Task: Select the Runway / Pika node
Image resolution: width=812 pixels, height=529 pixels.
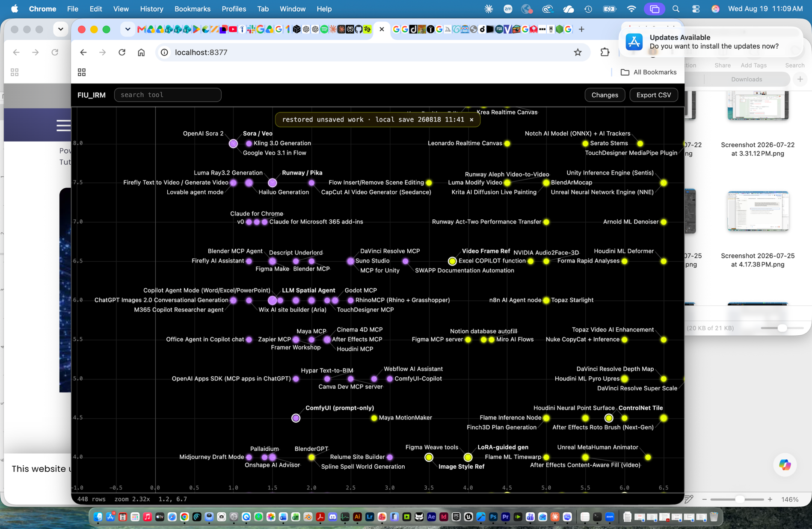Action: click(272, 183)
